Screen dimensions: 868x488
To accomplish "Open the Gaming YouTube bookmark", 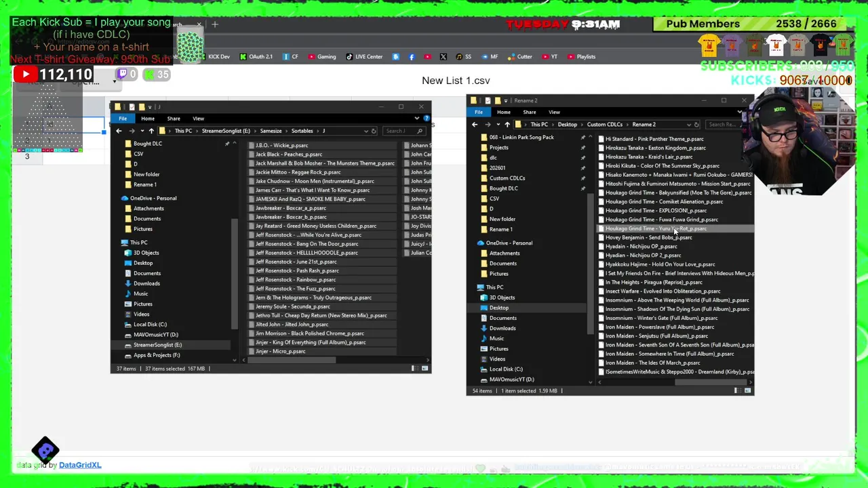I will 321,57.
